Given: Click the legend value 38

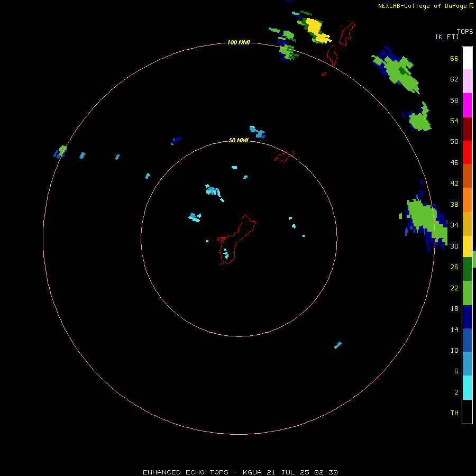Looking at the screenshot, I should point(454,204).
